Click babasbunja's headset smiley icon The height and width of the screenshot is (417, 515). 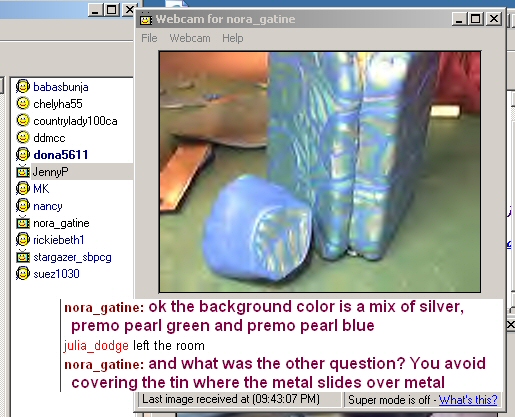click(23, 87)
